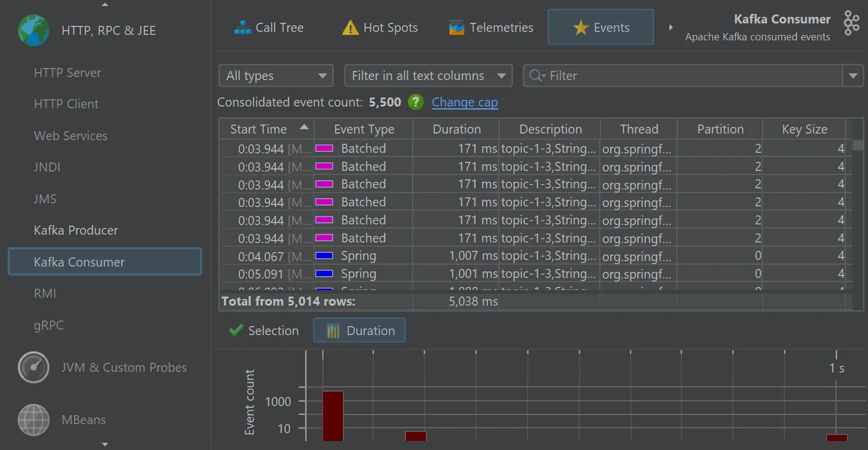Click the Events star icon
Viewport: 868px width, 450px height.
coord(580,28)
